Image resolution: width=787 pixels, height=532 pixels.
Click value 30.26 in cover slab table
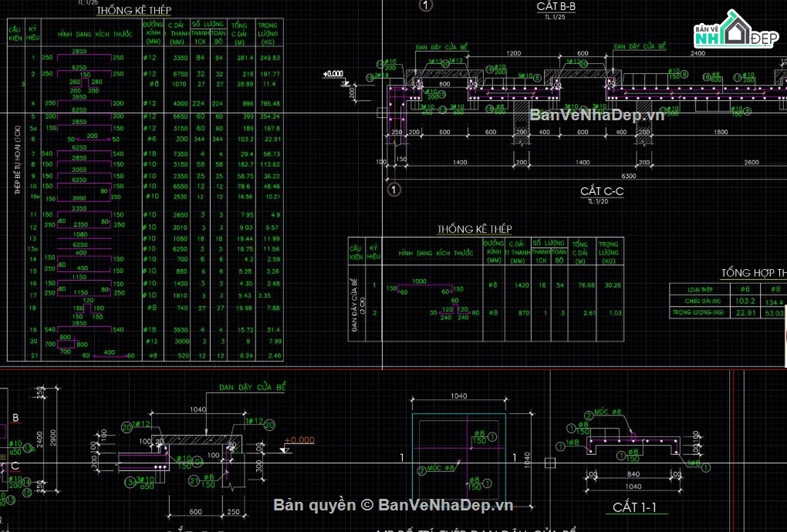(x=613, y=285)
